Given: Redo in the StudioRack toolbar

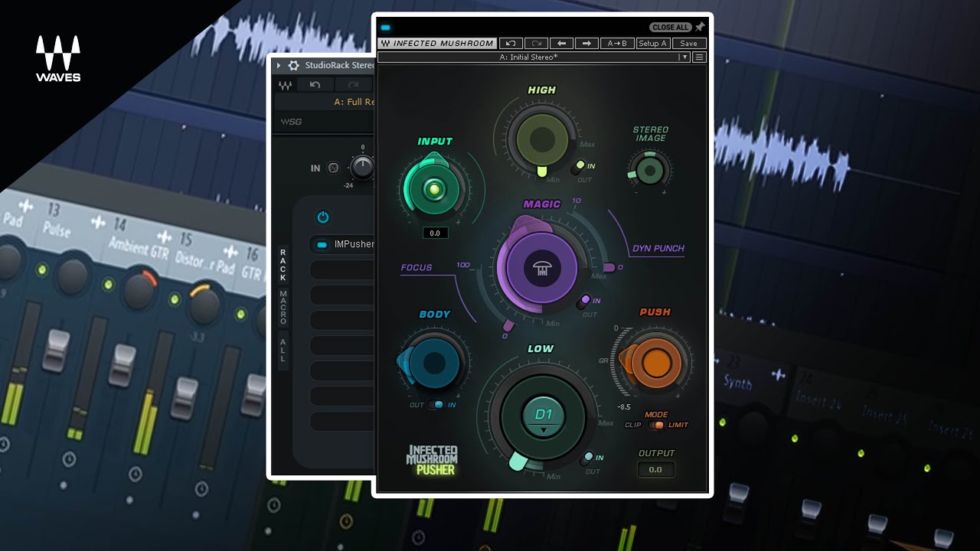Looking at the screenshot, I should 353,85.
